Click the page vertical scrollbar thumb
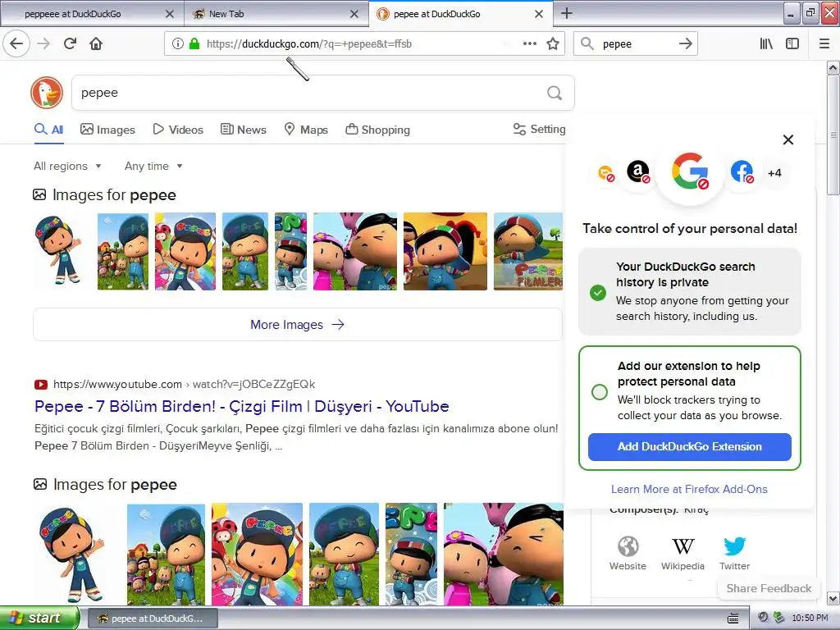 833,135
